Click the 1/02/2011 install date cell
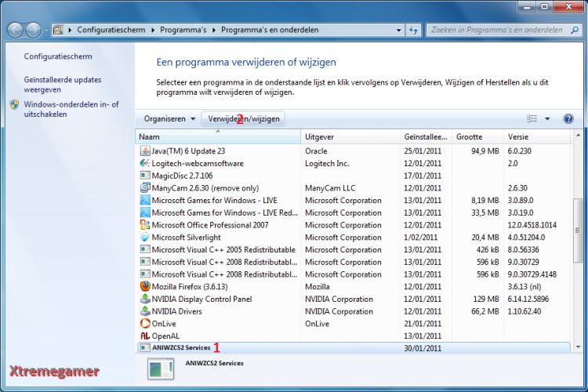The height and width of the screenshot is (392, 588). tap(420, 238)
